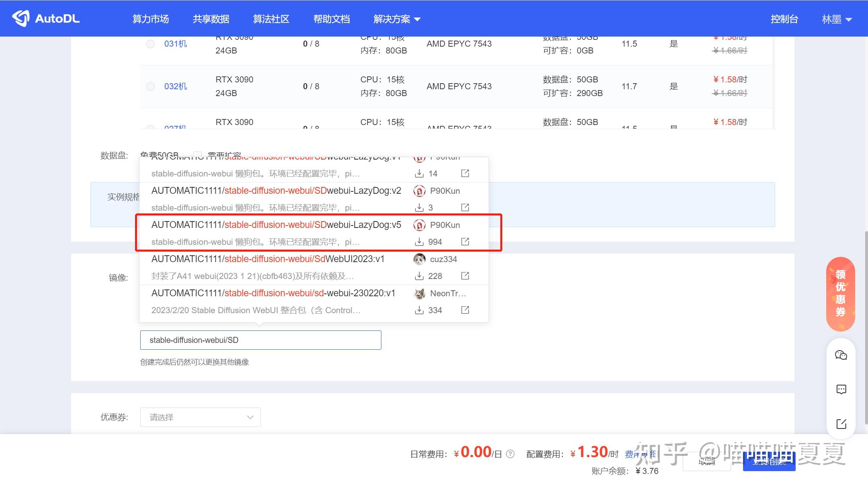Go to 算力市场 in navigation
The width and height of the screenshot is (868, 488).
(x=151, y=19)
